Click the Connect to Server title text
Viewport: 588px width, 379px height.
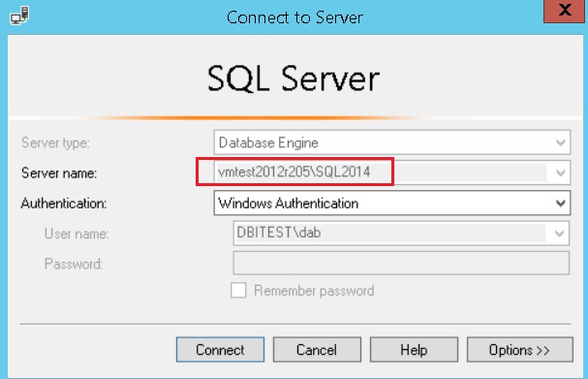[294, 17]
